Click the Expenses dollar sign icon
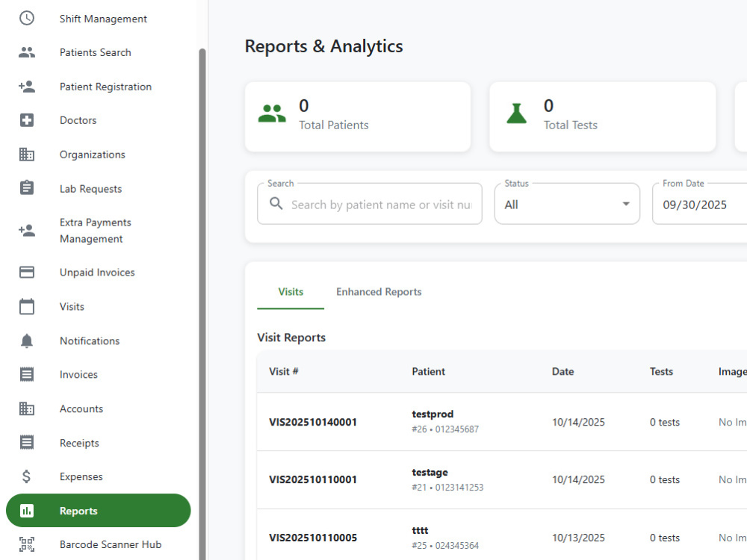747x560 pixels. [x=27, y=476]
